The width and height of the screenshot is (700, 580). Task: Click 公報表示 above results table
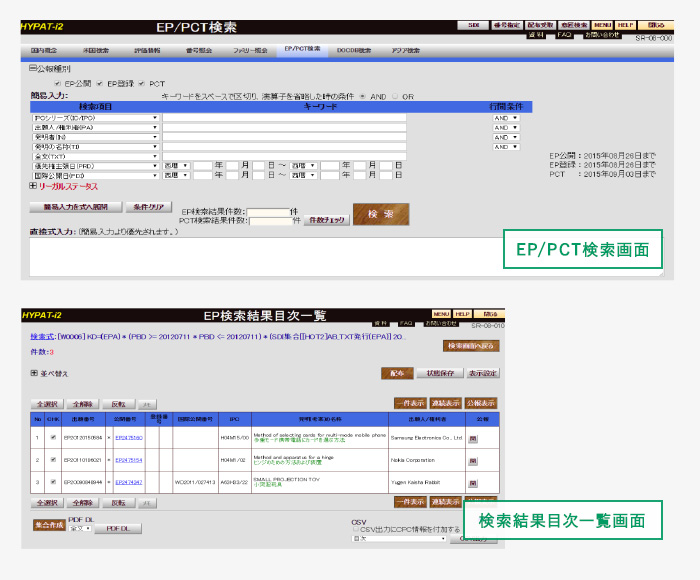(x=481, y=403)
